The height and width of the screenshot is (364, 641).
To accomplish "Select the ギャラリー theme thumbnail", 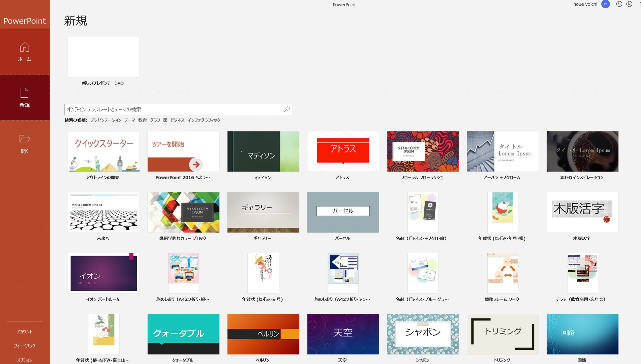I will (263, 212).
